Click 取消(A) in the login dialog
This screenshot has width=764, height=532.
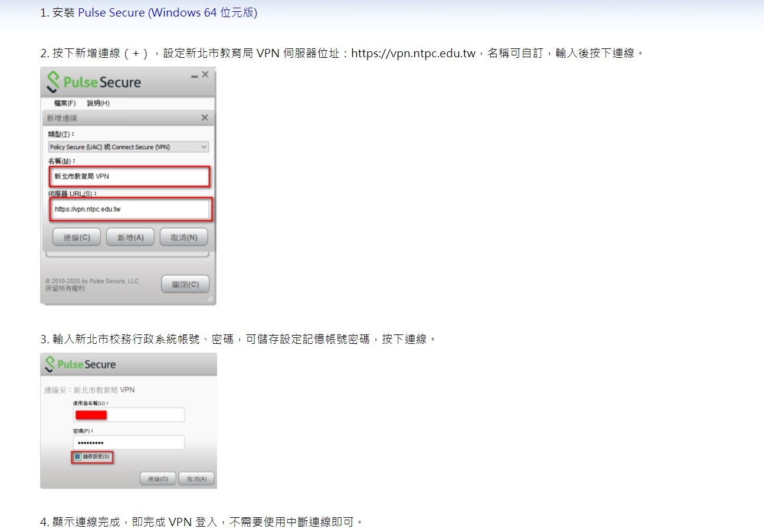(x=196, y=479)
